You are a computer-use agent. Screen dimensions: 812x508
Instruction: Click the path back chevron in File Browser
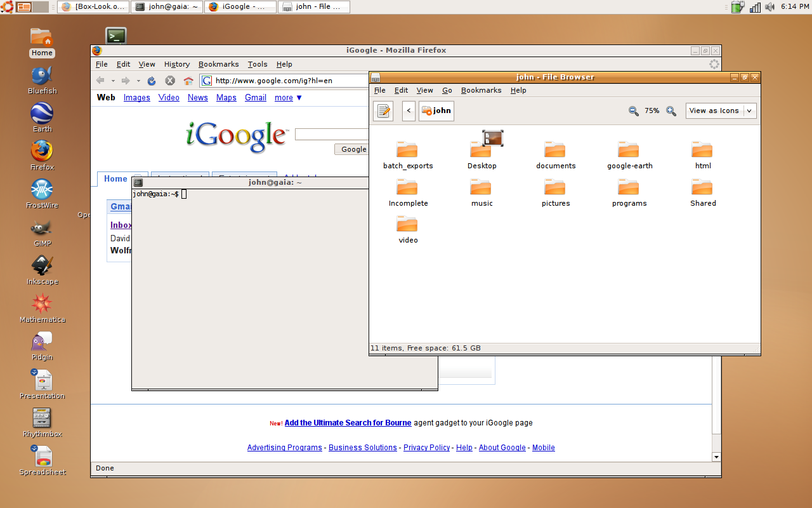coord(409,111)
